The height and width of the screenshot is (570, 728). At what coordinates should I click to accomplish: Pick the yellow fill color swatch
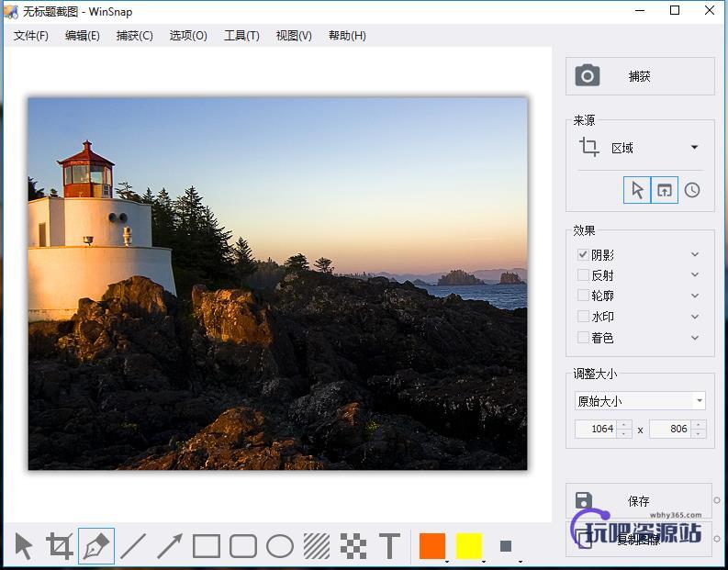click(469, 546)
